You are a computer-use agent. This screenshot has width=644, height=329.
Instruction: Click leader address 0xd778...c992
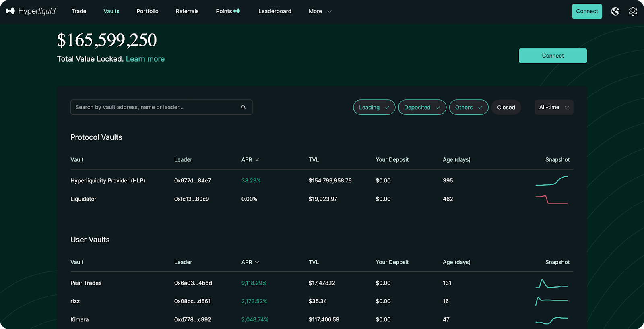[192, 319]
